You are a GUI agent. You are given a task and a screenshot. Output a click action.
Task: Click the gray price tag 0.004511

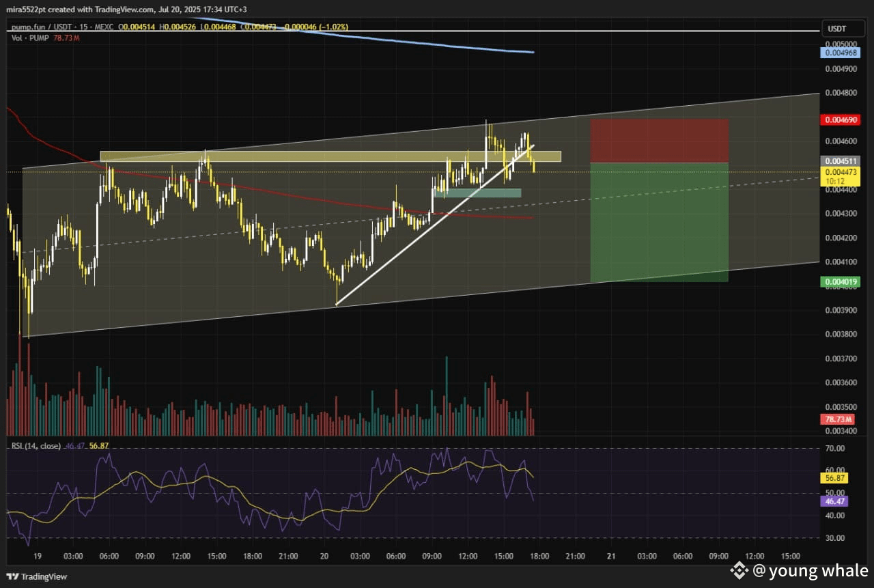[841, 162]
